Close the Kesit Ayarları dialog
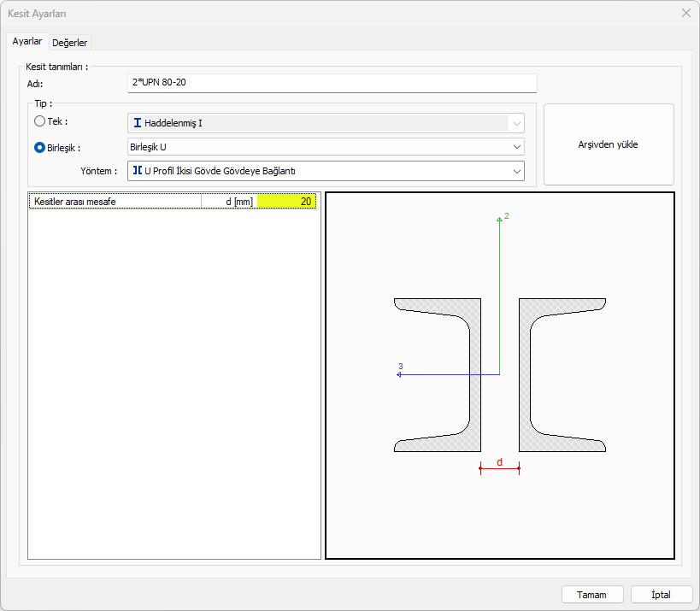The height and width of the screenshot is (611, 700). pyautogui.click(x=685, y=14)
